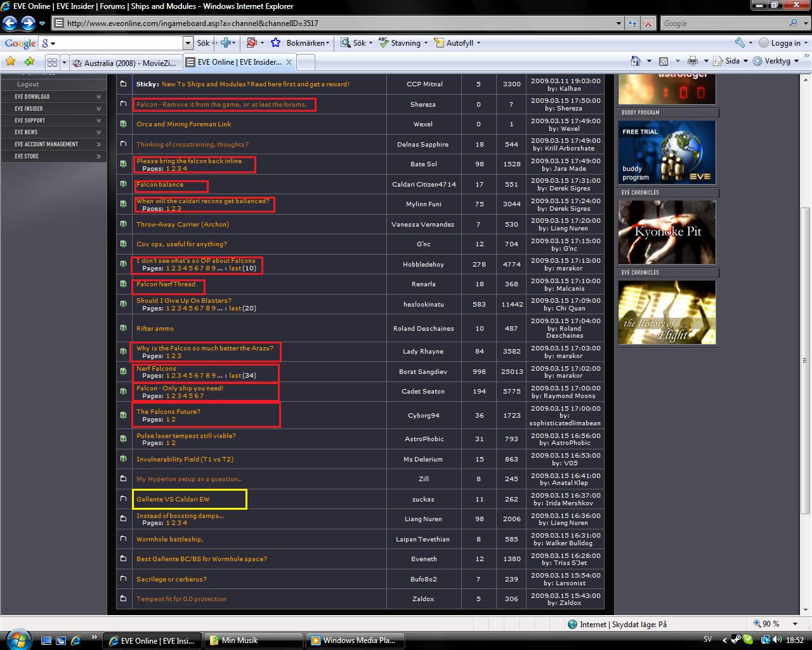Image resolution: width=812 pixels, height=650 pixels.
Task: Go back with the browser Back arrow
Action: pos(10,23)
